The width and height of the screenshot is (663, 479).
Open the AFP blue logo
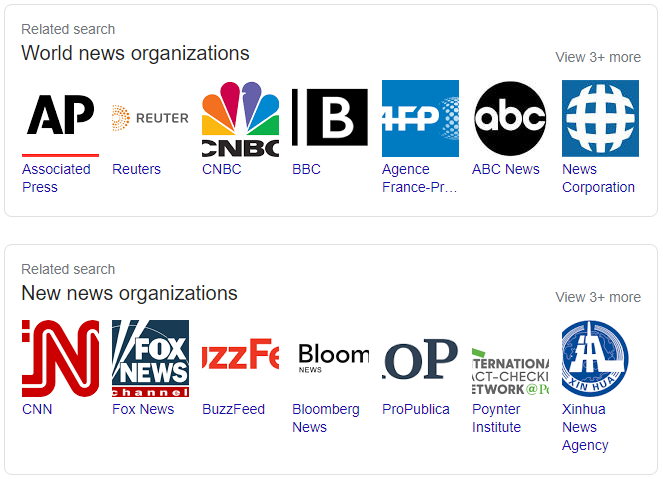[420, 118]
